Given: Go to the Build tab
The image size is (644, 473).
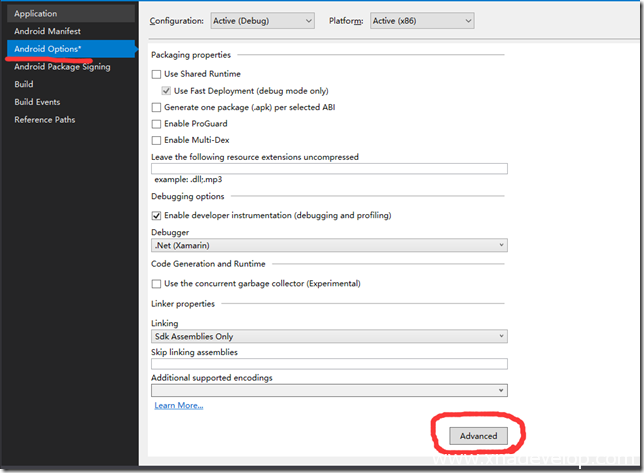Looking at the screenshot, I should point(24,84).
